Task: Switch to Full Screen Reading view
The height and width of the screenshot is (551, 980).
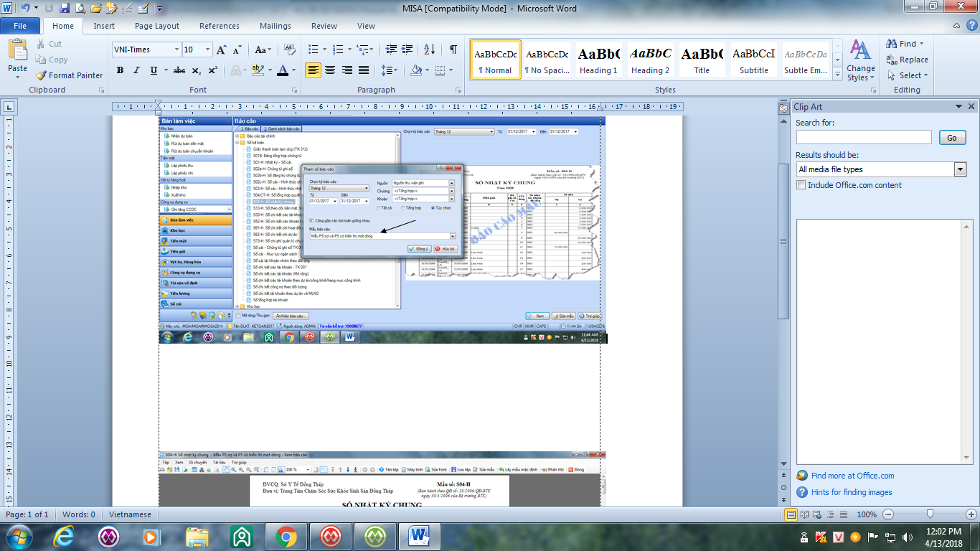Action: 804,514
